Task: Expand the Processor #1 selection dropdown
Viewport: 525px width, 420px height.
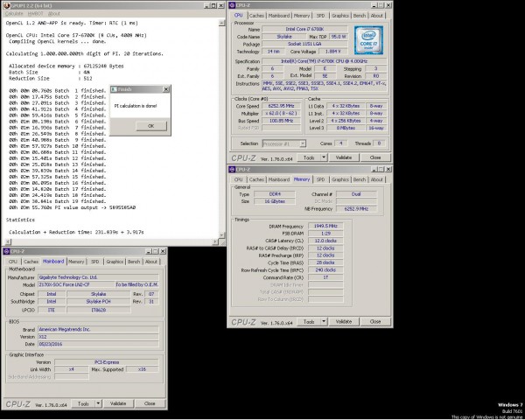Action: pos(303,143)
